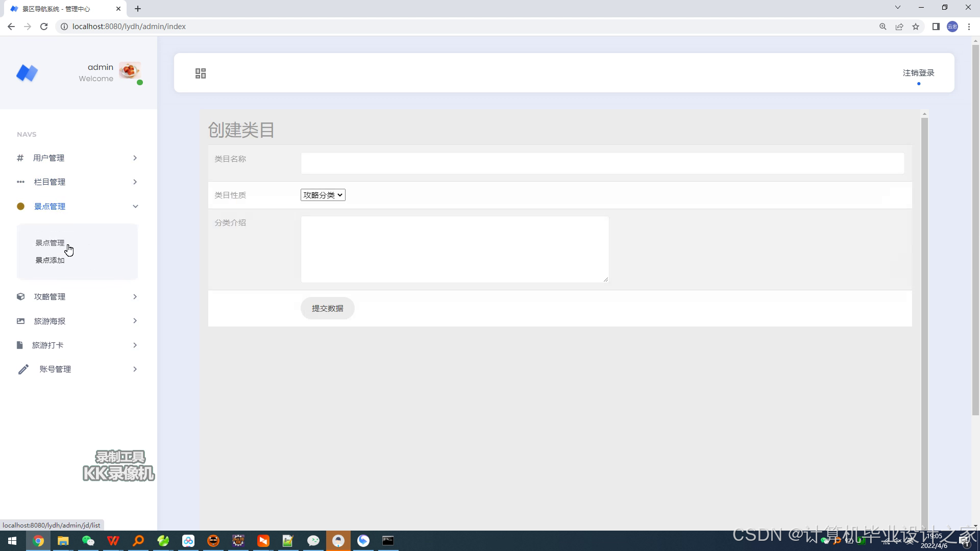The image size is (980, 551).
Task: Click the image icon beside 旅游海报
Action: point(20,321)
